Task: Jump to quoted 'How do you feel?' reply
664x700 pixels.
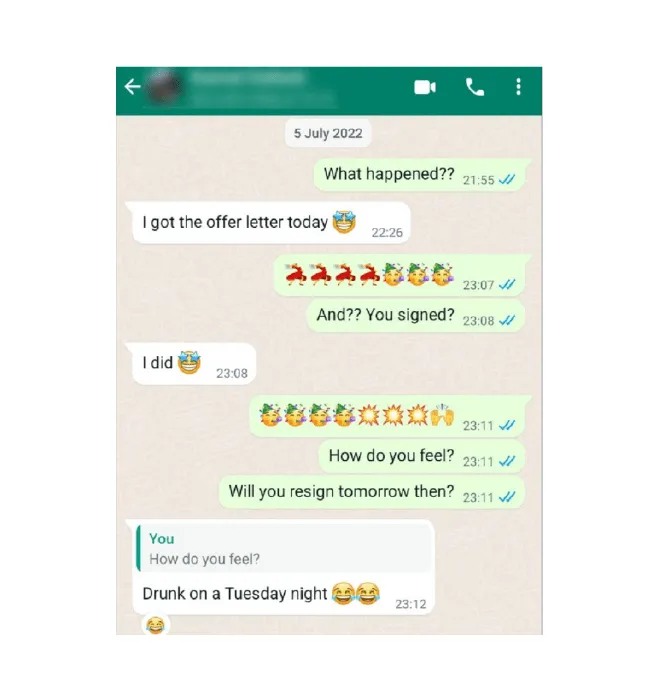Action: coord(284,549)
